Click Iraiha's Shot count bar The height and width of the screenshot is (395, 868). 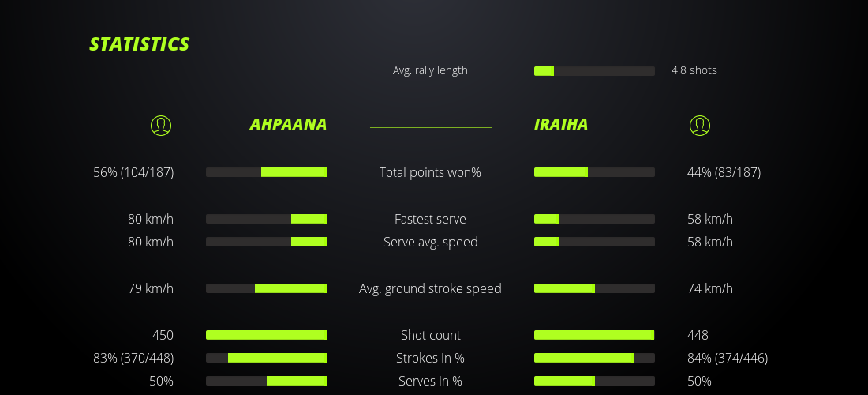[x=594, y=335]
